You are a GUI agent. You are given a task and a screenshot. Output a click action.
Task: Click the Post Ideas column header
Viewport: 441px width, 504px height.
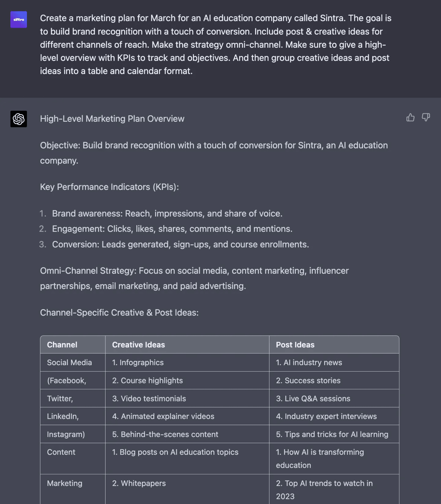[x=334, y=345]
